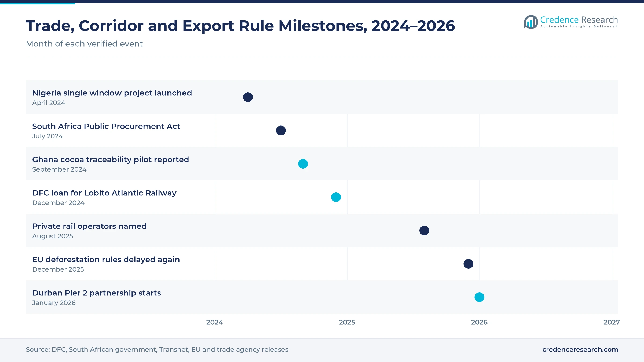Viewport: 644px width, 362px height.
Task: Click the Credence Research logo icon
Action: (531, 22)
